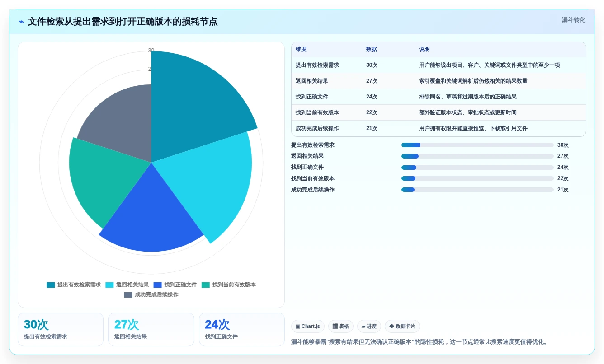Click table value 30次

(372, 65)
